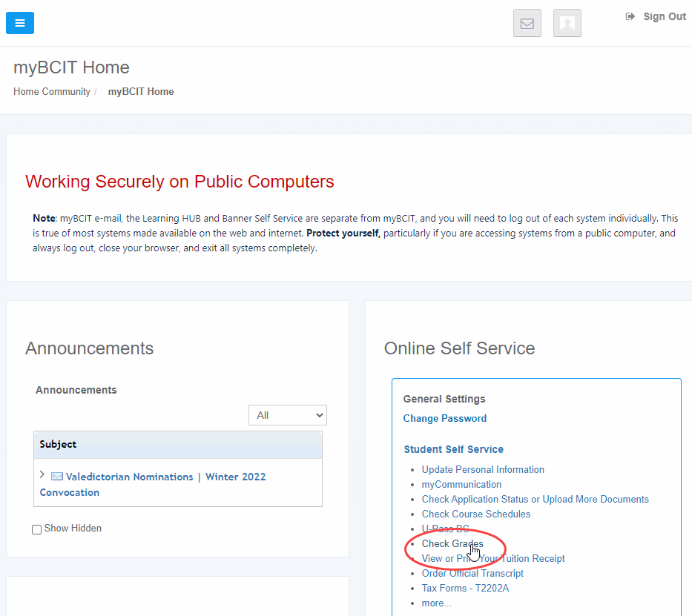The width and height of the screenshot is (692, 616).
Task: Open the U-Pass BC page
Action: (x=445, y=529)
